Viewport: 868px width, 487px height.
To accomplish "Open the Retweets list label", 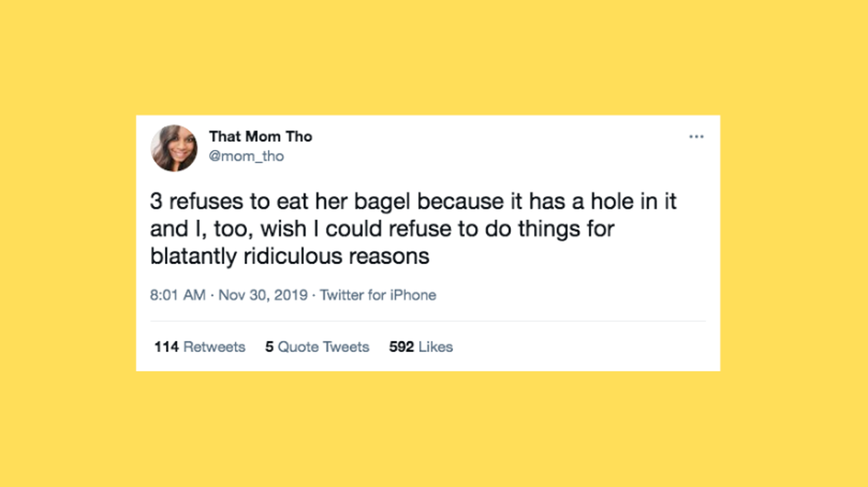I will click(x=214, y=347).
